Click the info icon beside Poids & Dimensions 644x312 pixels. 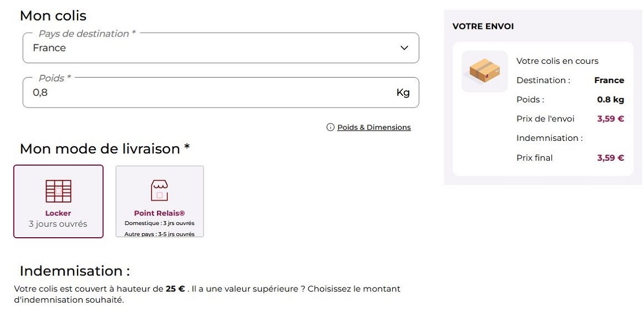[x=331, y=127]
